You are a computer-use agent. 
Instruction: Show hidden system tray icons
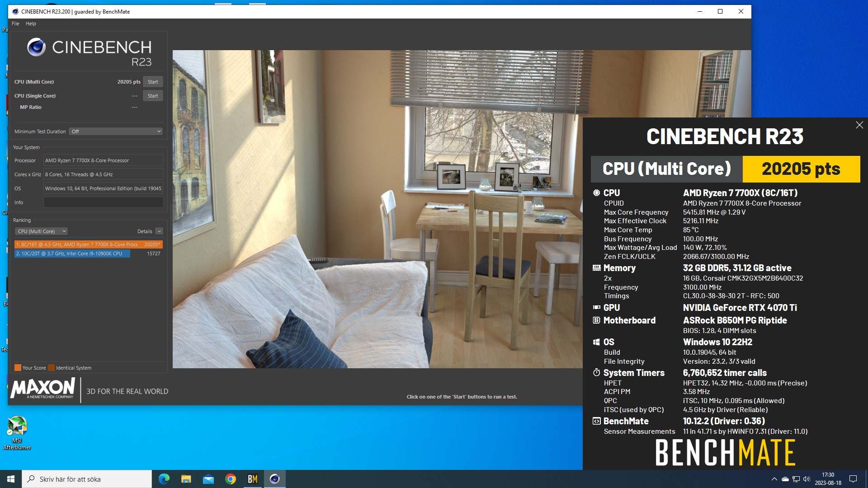(x=774, y=479)
